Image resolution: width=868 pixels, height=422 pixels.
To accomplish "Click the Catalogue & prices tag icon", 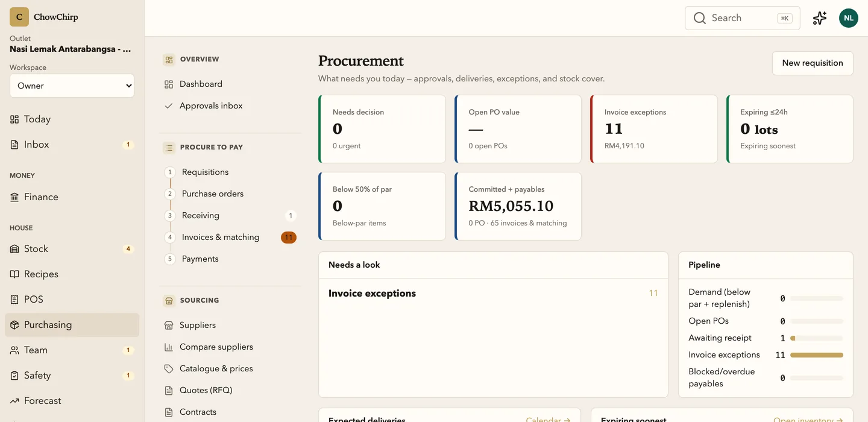I will click(169, 369).
